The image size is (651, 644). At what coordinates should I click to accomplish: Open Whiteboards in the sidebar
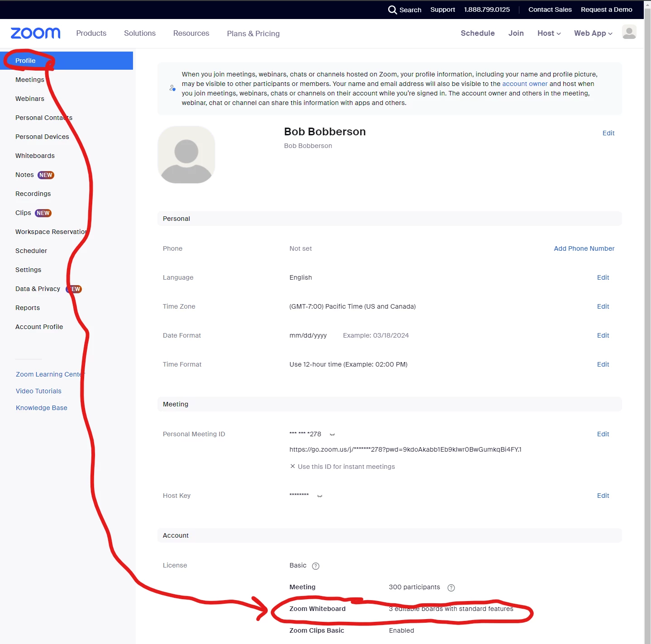tap(35, 156)
